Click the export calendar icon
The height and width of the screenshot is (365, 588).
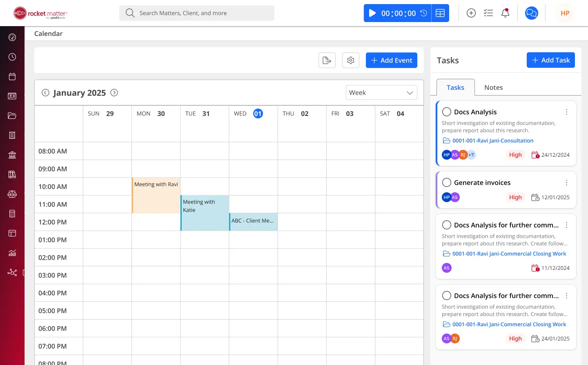(327, 60)
